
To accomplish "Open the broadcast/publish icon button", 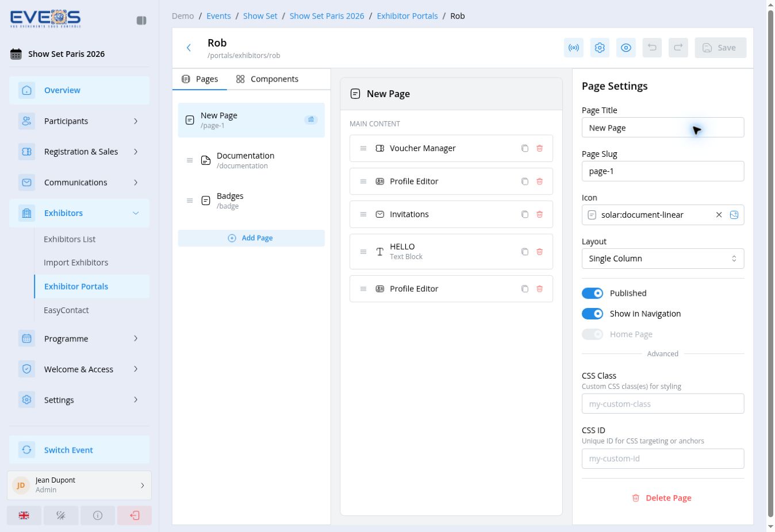I will (x=574, y=48).
